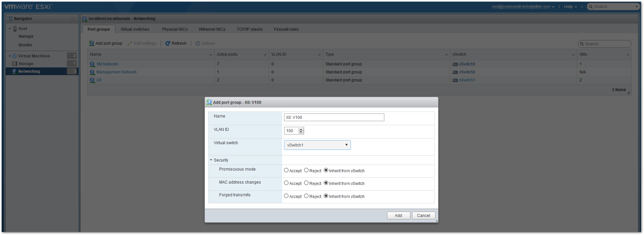Select Reject for Promiscuous mode
This screenshot has width=644, height=235.
[x=306, y=170]
